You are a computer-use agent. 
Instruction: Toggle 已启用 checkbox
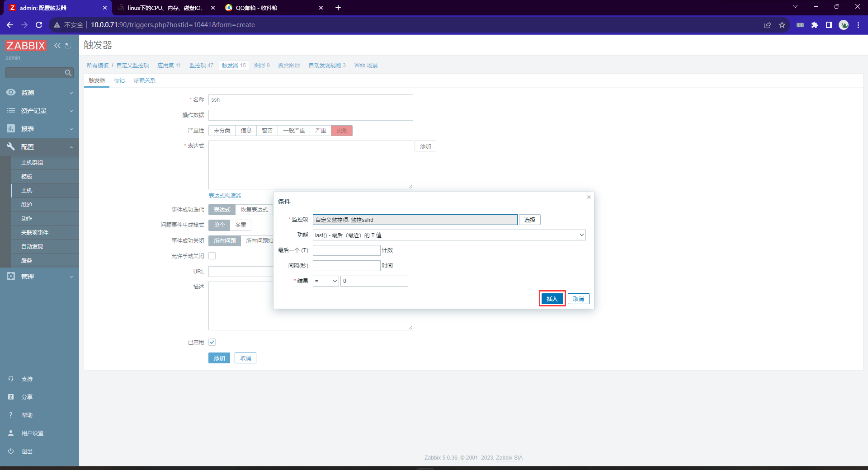[x=212, y=342]
